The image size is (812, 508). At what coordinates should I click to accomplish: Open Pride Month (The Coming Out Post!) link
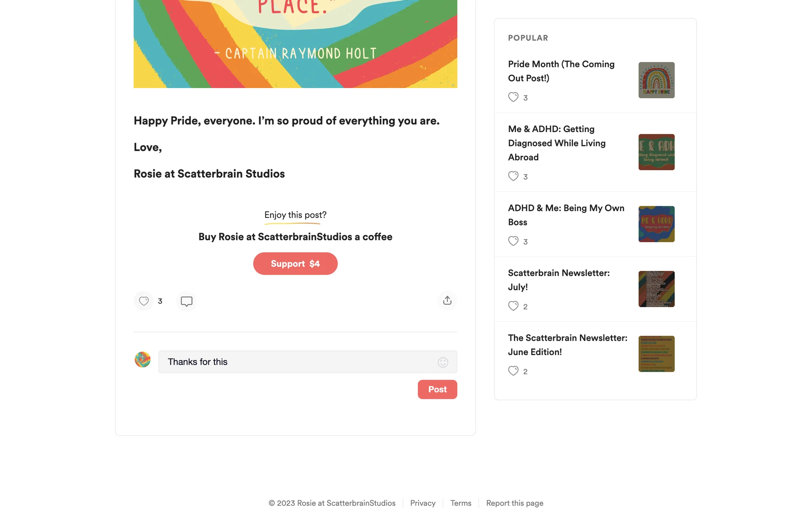tap(561, 71)
